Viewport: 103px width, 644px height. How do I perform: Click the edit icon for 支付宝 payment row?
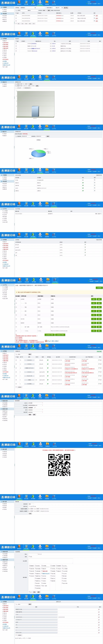94,180
